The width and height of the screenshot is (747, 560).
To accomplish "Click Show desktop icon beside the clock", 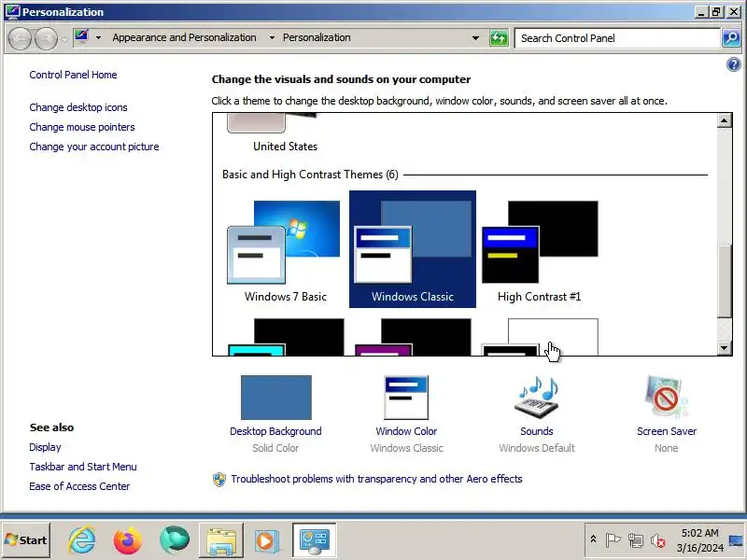I will click(737, 540).
